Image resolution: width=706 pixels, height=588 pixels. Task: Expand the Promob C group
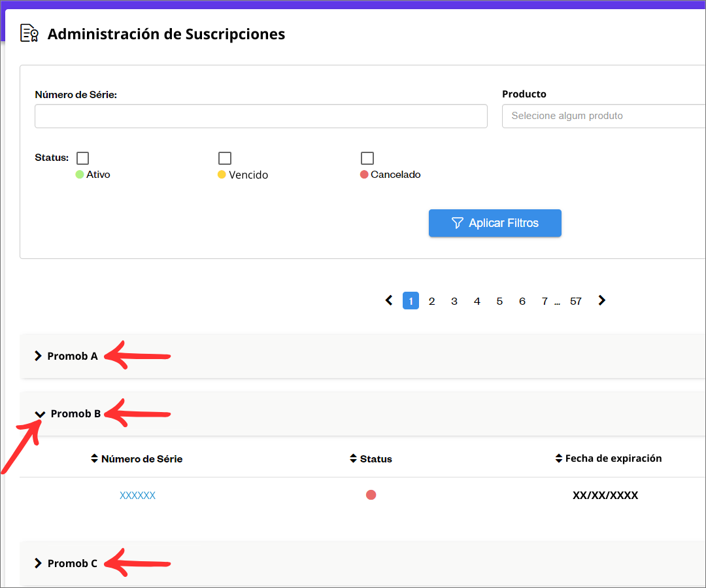pos(39,563)
